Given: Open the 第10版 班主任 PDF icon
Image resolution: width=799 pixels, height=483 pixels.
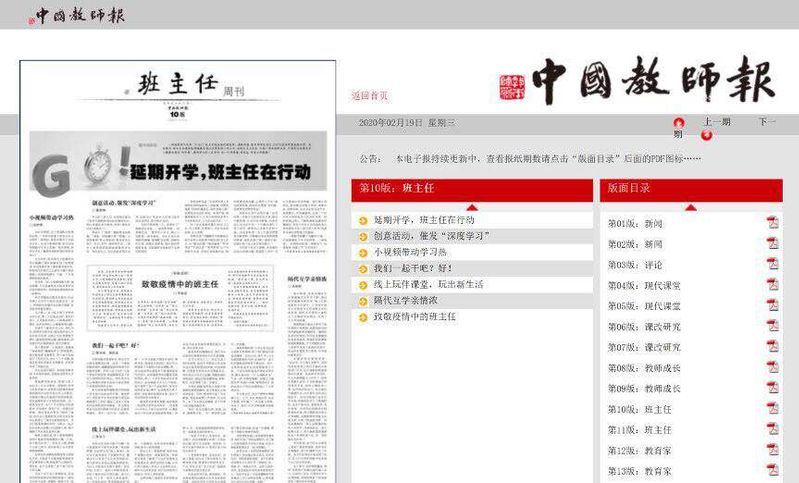Looking at the screenshot, I should 772,409.
